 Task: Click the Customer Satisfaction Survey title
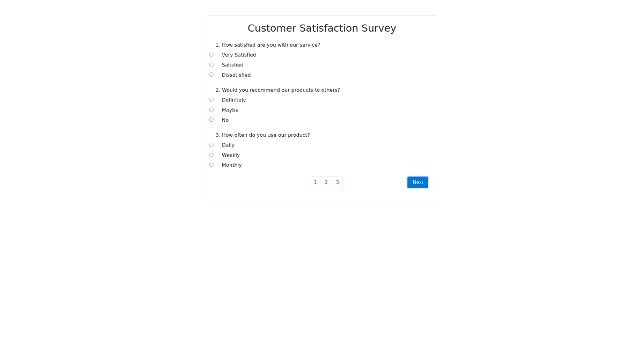click(x=321, y=28)
